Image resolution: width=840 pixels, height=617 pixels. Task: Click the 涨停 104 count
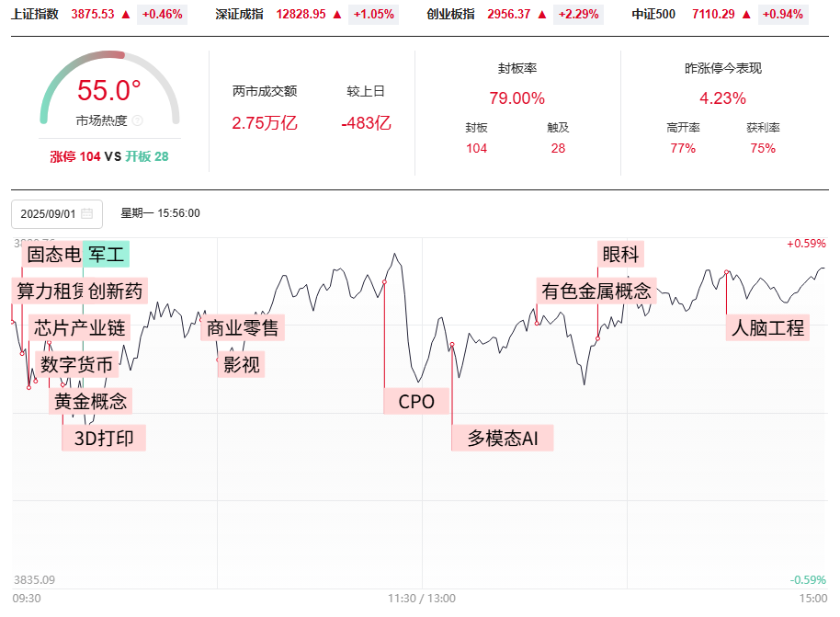point(75,156)
